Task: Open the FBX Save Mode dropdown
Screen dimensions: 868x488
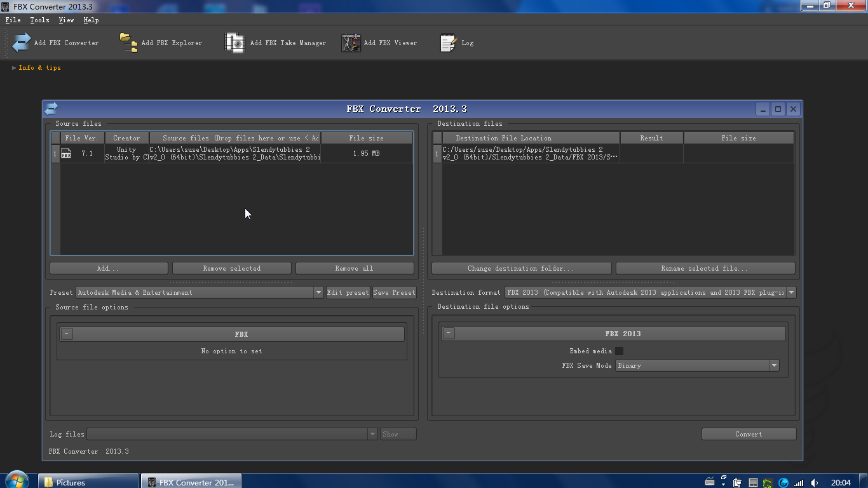Action: point(774,365)
